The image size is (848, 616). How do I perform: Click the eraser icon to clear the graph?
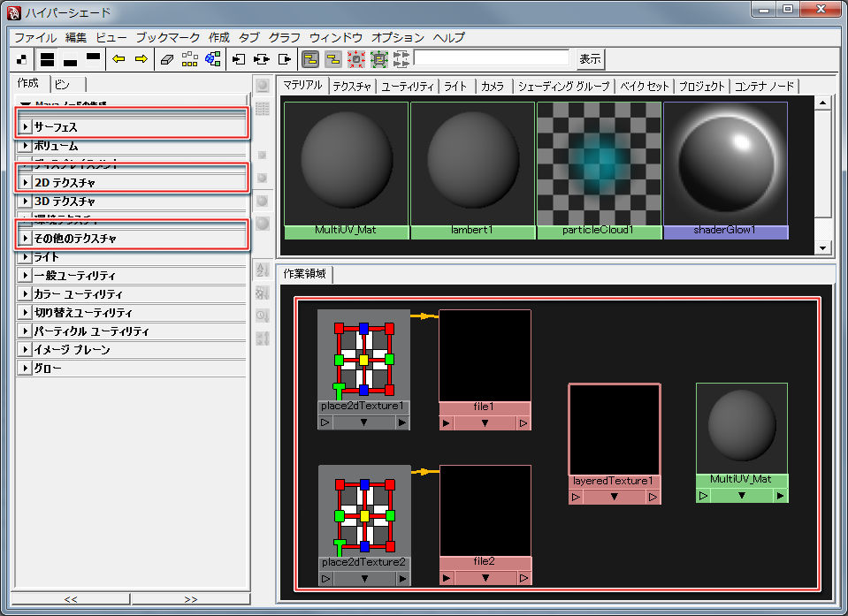pos(167,59)
